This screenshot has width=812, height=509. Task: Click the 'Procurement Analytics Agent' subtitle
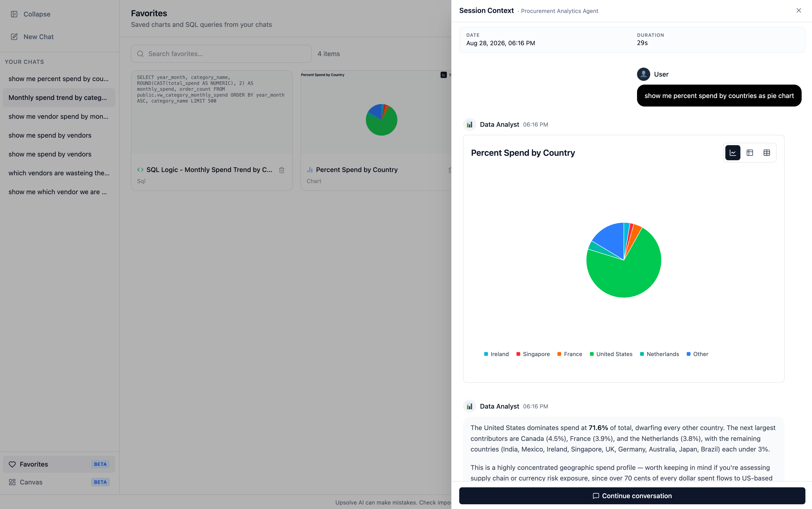pyautogui.click(x=559, y=11)
